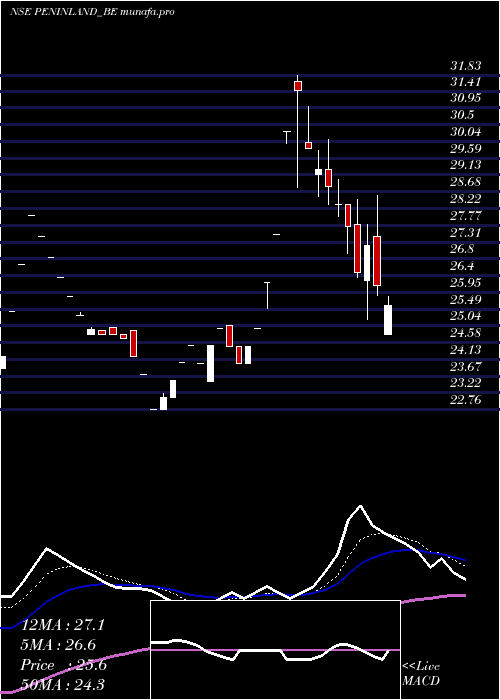The width and height of the screenshot is (500, 700).
Task: Click the 25.95 price label
Action: point(466,283)
